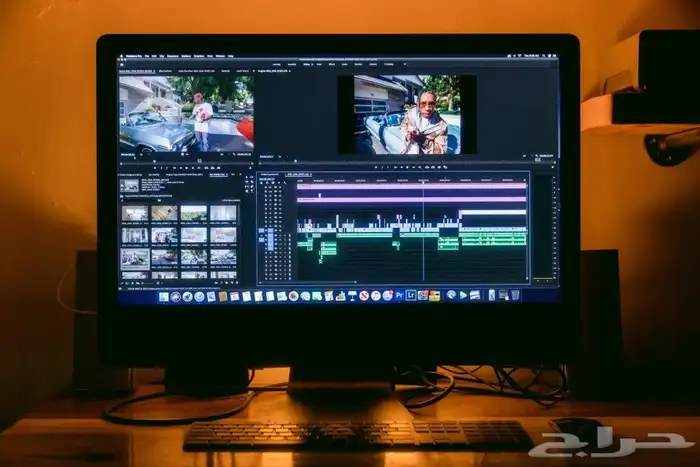Open Lightroom icon in the Dock
700x467 pixels.
(x=411, y=296)
